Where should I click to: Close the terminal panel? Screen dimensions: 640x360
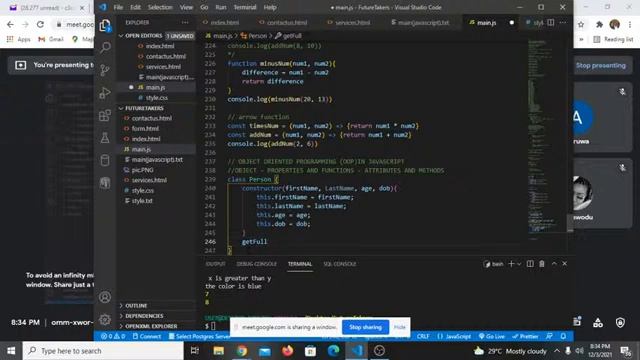pos(564,264)
